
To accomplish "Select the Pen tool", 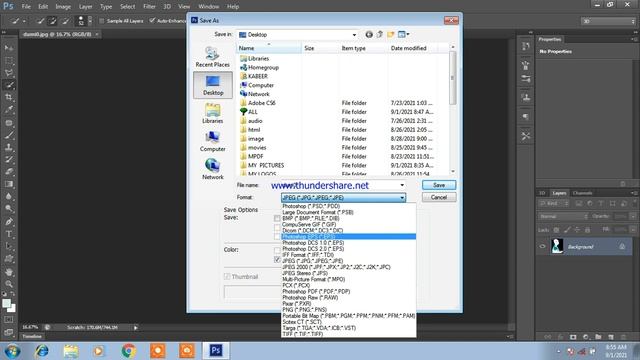I will click(9, 222).
